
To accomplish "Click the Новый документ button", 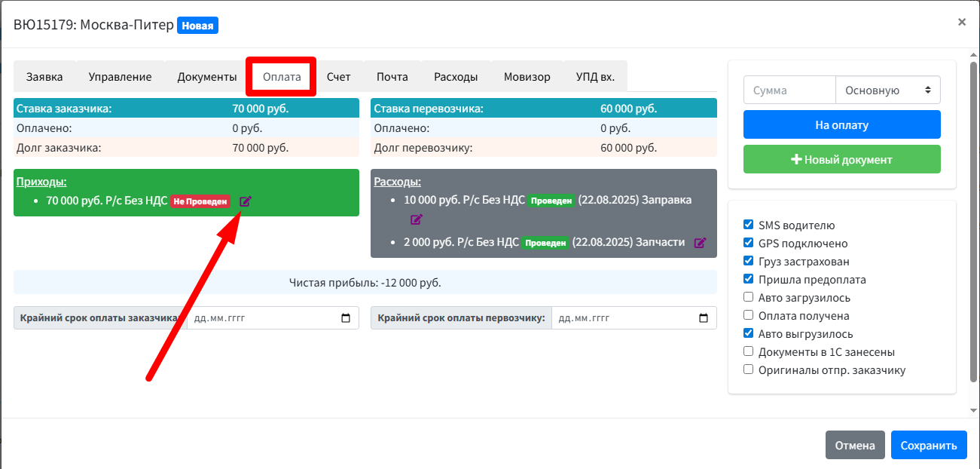I will click(841, 160).
